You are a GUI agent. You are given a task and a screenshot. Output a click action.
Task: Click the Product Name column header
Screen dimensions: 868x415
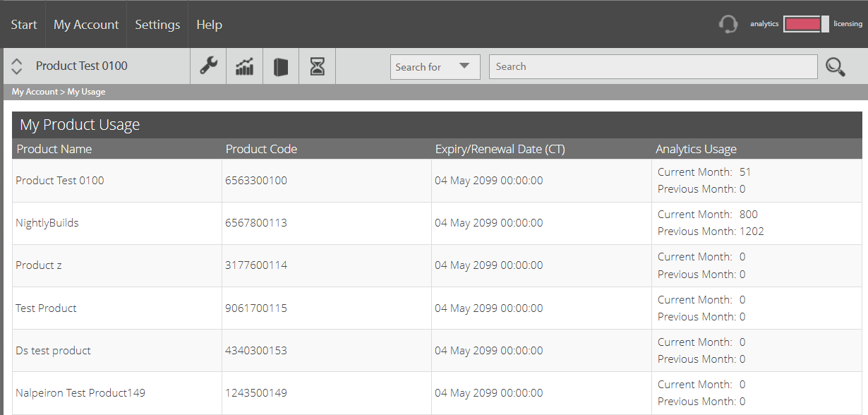[x=54, y=149]
